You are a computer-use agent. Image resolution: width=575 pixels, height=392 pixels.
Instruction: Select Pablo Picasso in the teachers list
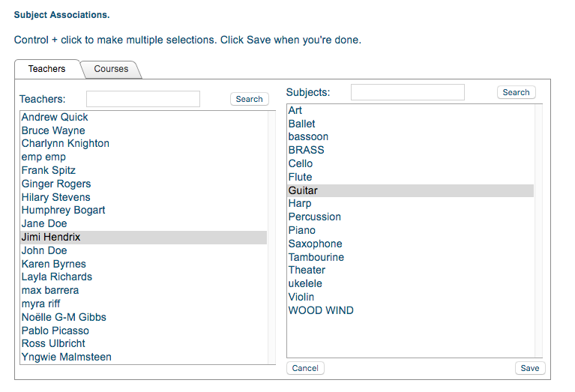pyautogui.click(x=55, y=331)
